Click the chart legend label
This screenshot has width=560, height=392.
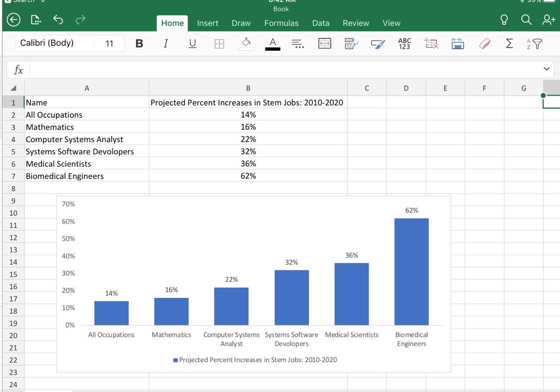coord(255,360)
